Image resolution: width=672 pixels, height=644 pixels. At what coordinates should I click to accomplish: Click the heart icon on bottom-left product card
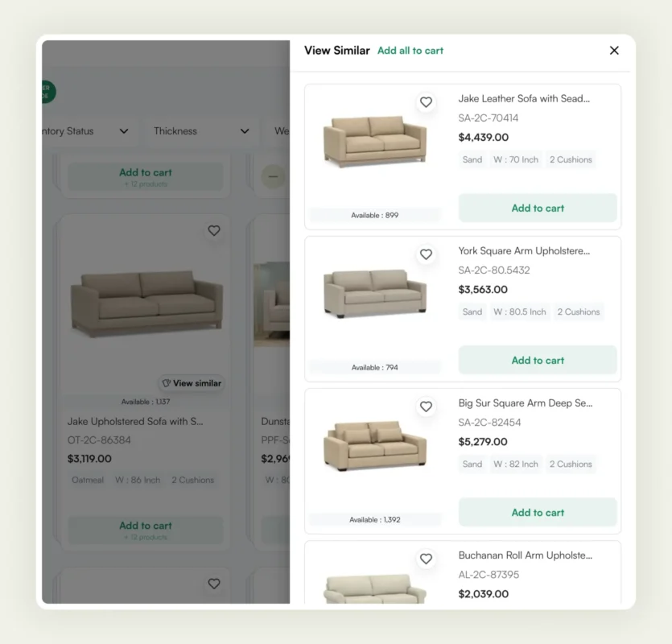click(x=214, y=584)
